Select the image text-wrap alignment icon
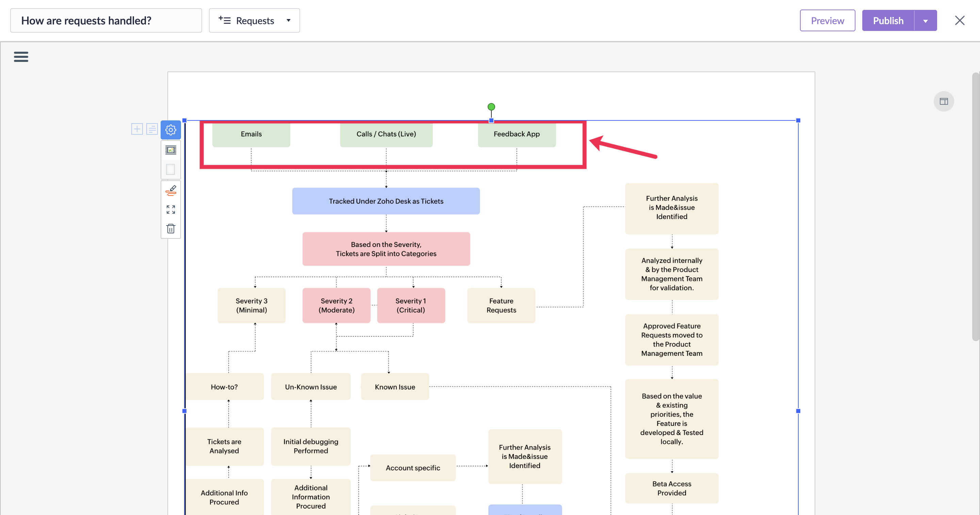980x515 pixels. click(170, 150)
